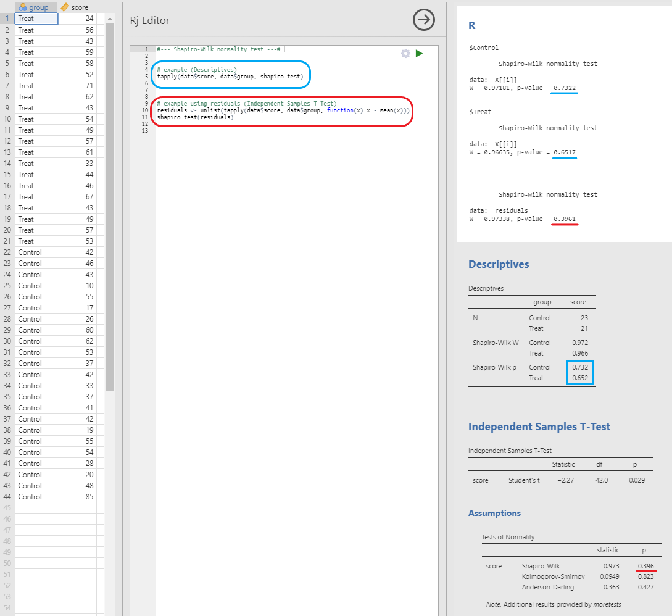Screen dimensions: 672x616
Task: Run the R code with green play icon
Action: (x=420, y=54)
